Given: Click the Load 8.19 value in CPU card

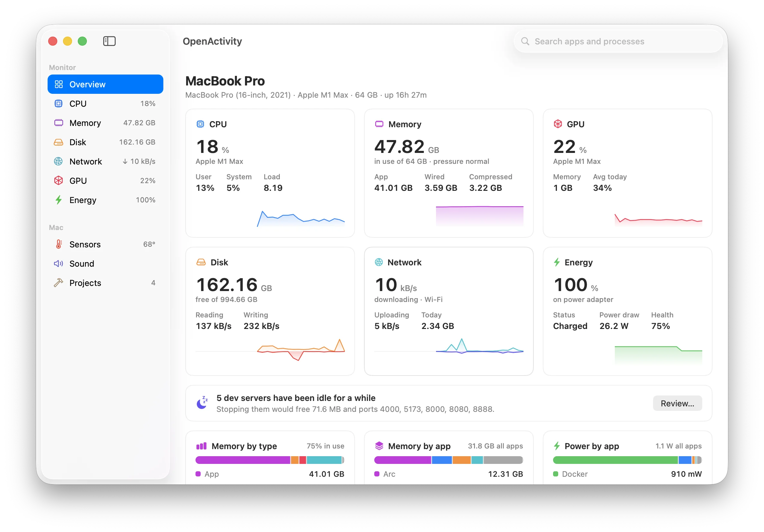Looking at the screenshot, I should tap(273, 188).
